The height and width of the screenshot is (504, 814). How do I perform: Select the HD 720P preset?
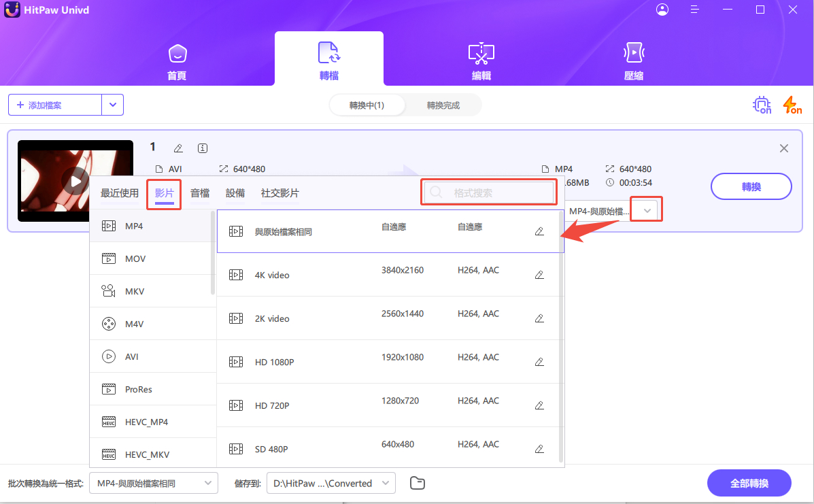(388, 405)
